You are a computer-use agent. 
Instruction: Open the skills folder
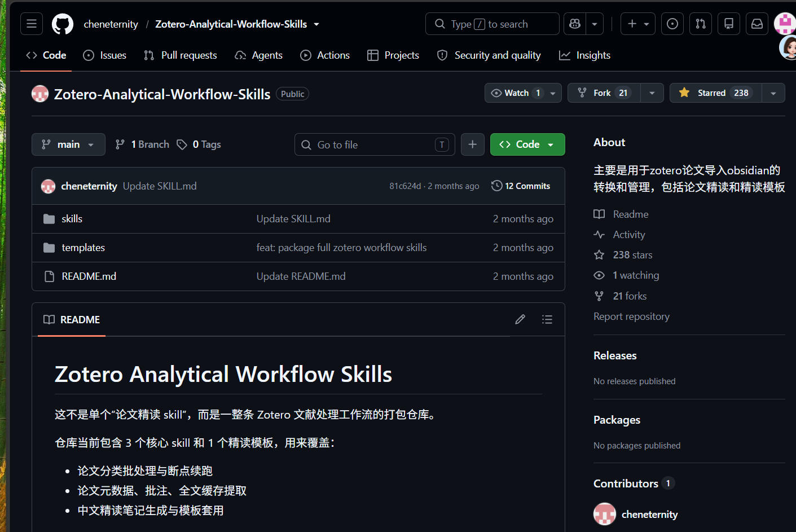tap(72, 219)
